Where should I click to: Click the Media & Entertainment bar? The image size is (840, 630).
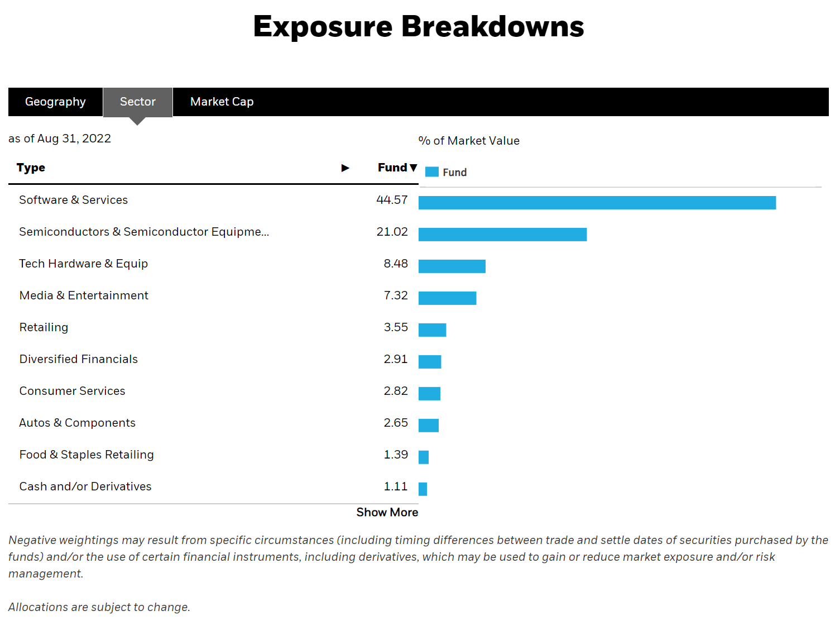coord(447,298)
